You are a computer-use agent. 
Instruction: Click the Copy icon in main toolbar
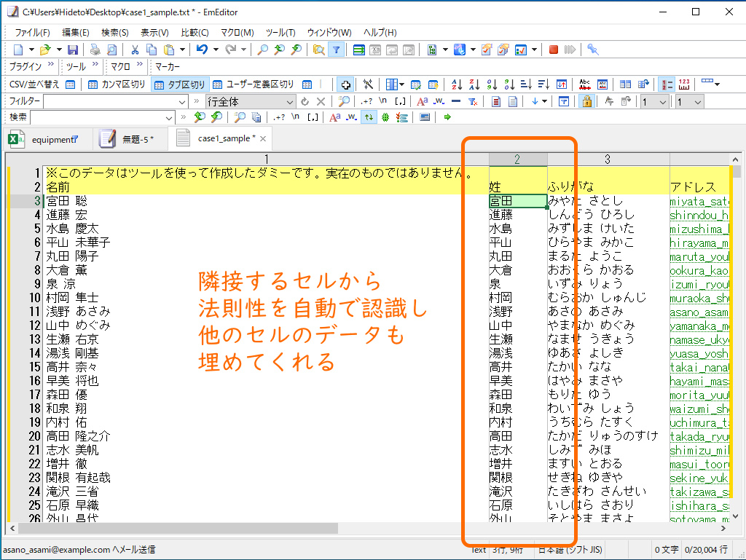(152, 50)
